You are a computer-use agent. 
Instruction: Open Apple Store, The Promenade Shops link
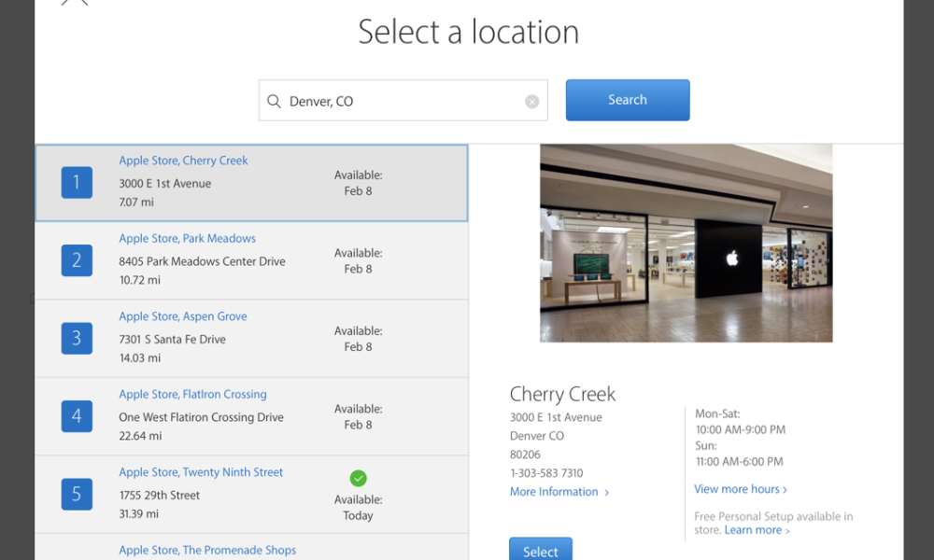(207, 550)
